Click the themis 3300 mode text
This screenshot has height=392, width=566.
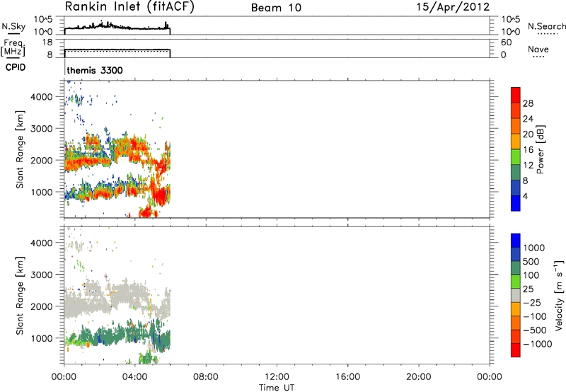(x=95, y=70)
